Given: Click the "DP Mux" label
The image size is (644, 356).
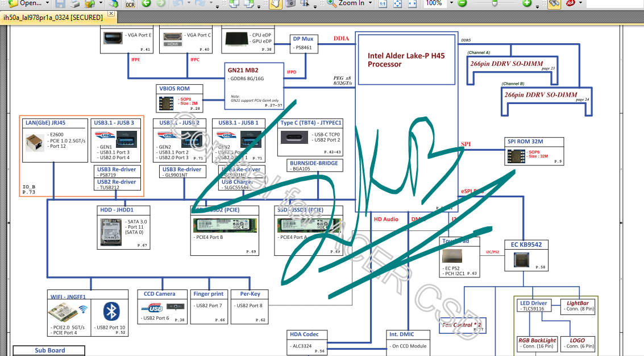Looking at the screenshot, I should pyautogui.click(x=303, y=39).
